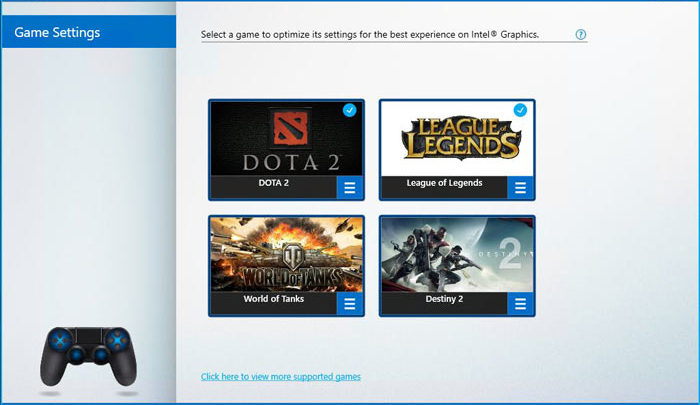Click here to view more supported games
Screen dimensions: 700x405
[x=280, y=376]
